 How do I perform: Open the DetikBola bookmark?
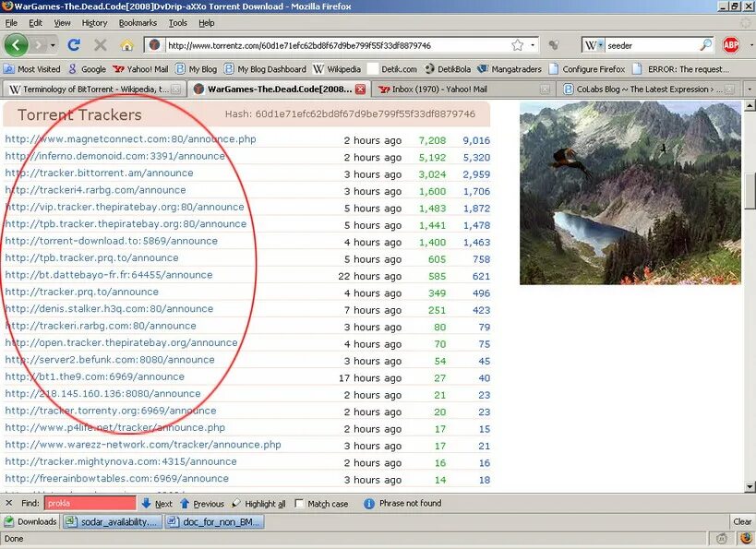448,69
